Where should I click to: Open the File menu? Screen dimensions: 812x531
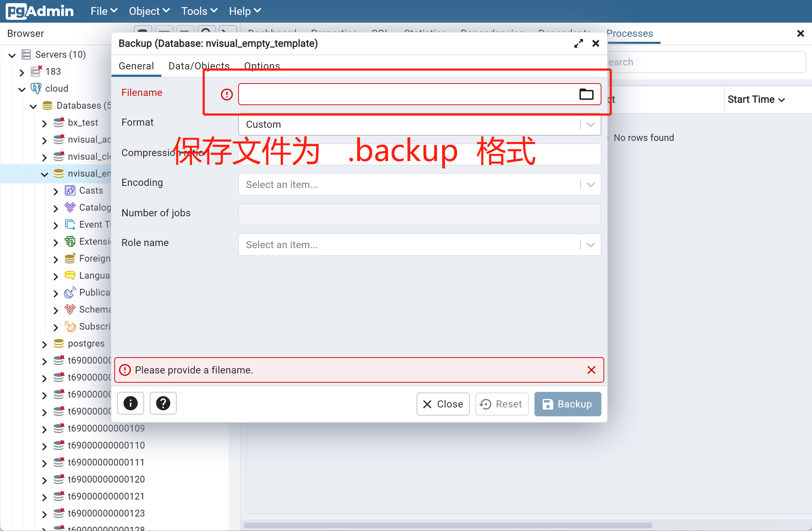pyautogui.click(x=104, y=11)
